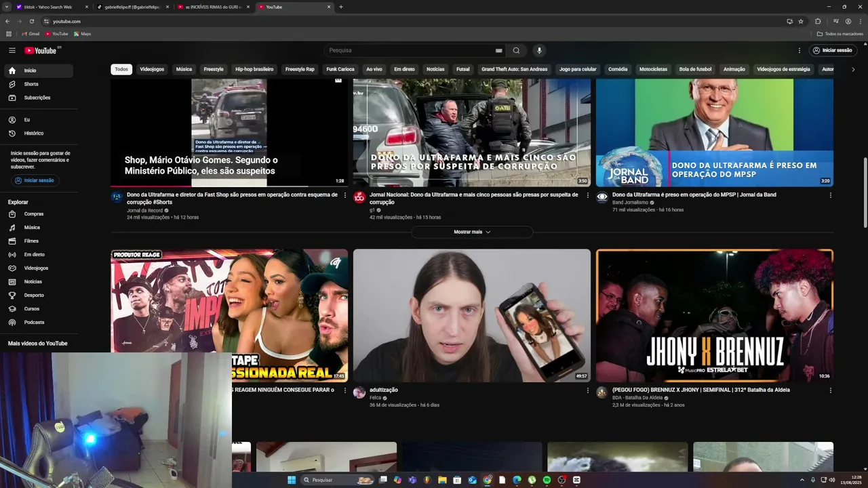This screenshot has height=488, width=868.
Task: Switch to the INCRÍVEIS RIMAS do GURI tab
Action: coord(214,7)
